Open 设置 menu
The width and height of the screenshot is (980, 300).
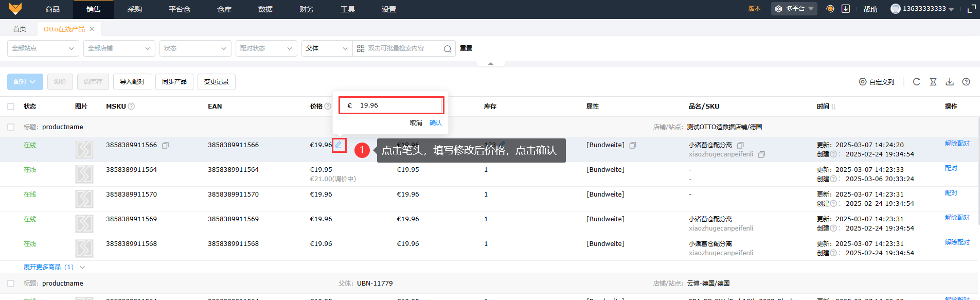389,9
